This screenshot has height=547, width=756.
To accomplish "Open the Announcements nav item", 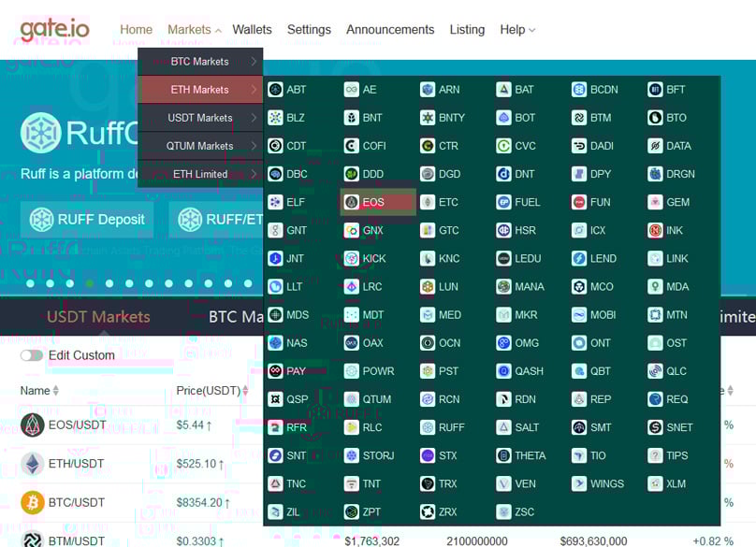I will pos(390,29).
